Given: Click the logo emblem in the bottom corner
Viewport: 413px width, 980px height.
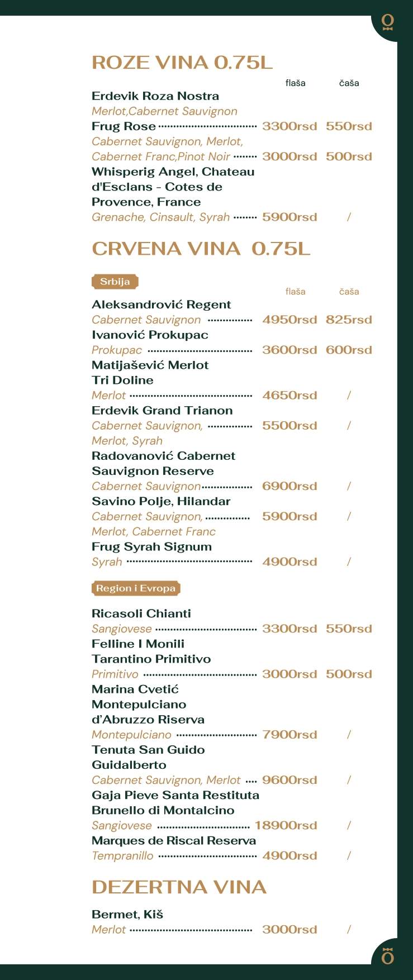Looking at the screenshot, I should [x=387, y=956].
